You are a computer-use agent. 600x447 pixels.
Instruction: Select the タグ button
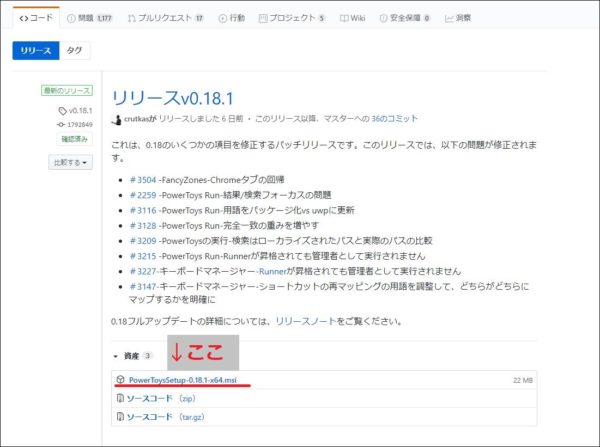[x=75, y=51]
